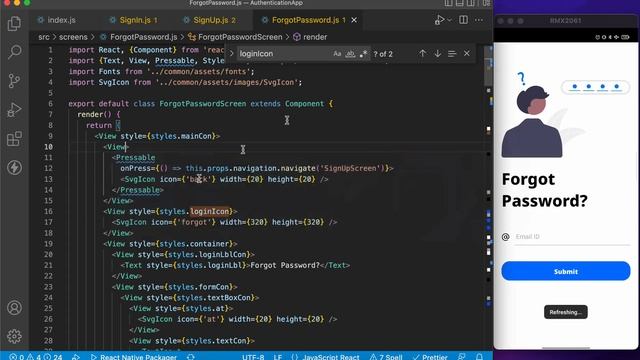This screenshot has height=360, width=640.
Task: Click the Prettier status item
Action: pyautogui.click(x=430, y=357)
